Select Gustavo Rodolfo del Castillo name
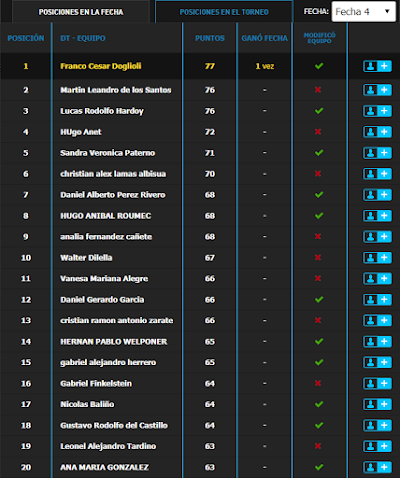 click(x=114, y=425)
